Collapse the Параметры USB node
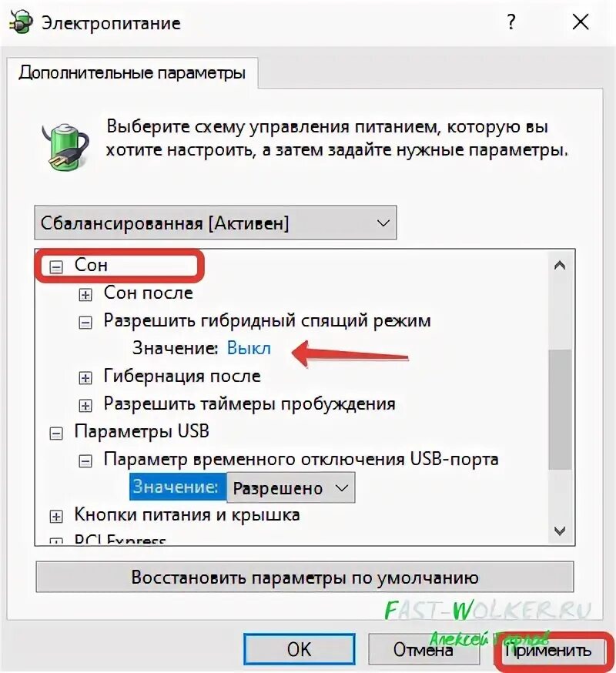This screenshot has width=616, height=673. point(55,434)
